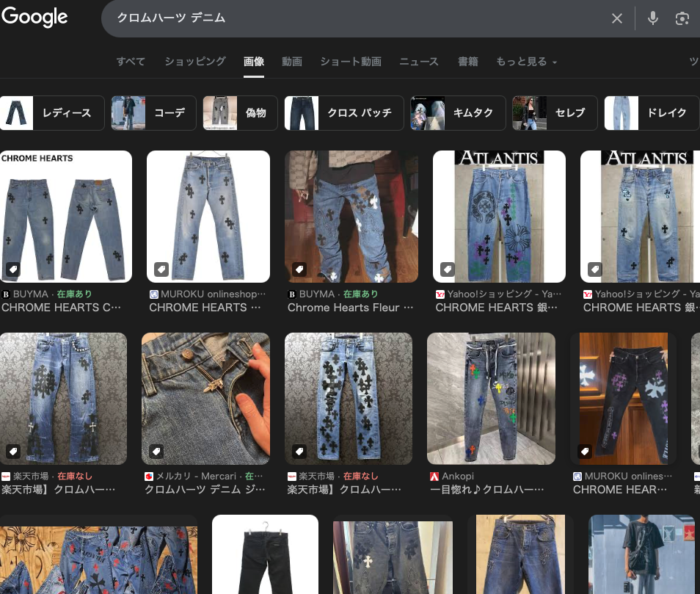
Task: Open the ショート動画 tab
Action: coord(351,62)
